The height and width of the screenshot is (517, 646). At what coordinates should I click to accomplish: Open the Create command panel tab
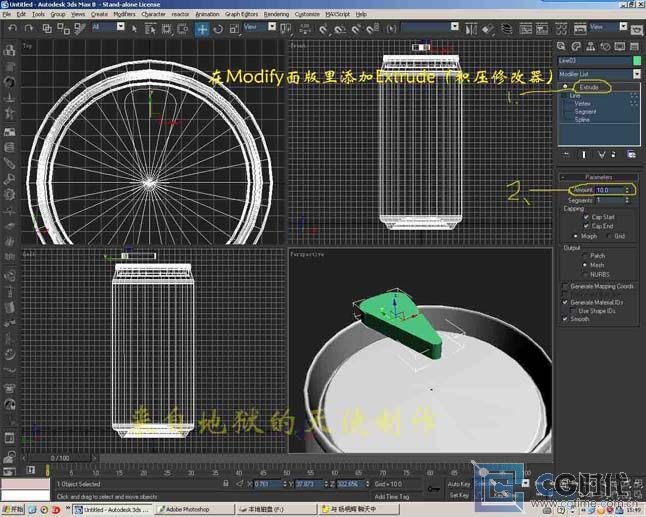tap(561, 47)
